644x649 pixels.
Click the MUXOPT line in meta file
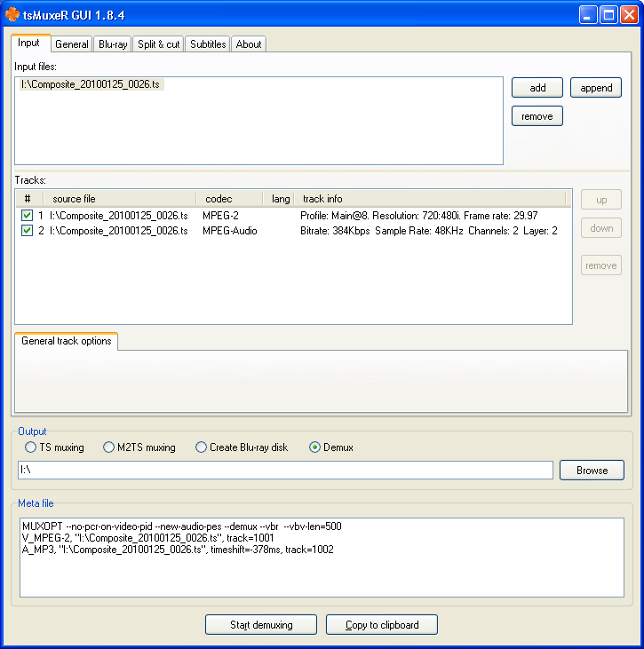click(182, 526)
